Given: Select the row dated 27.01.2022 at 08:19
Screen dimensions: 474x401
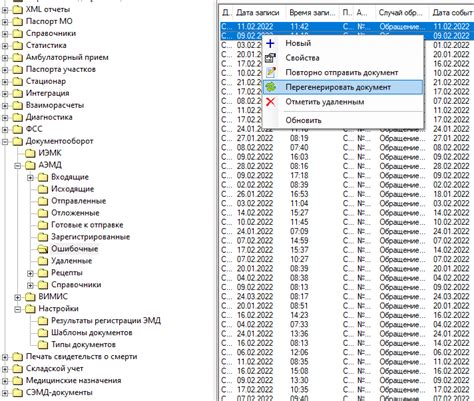Looking at the screenshot, I should [347, 138].
